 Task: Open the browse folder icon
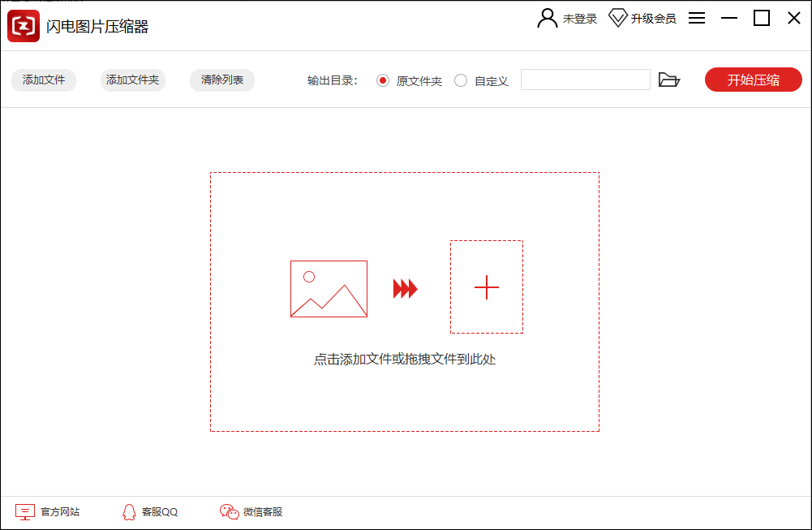668,80
